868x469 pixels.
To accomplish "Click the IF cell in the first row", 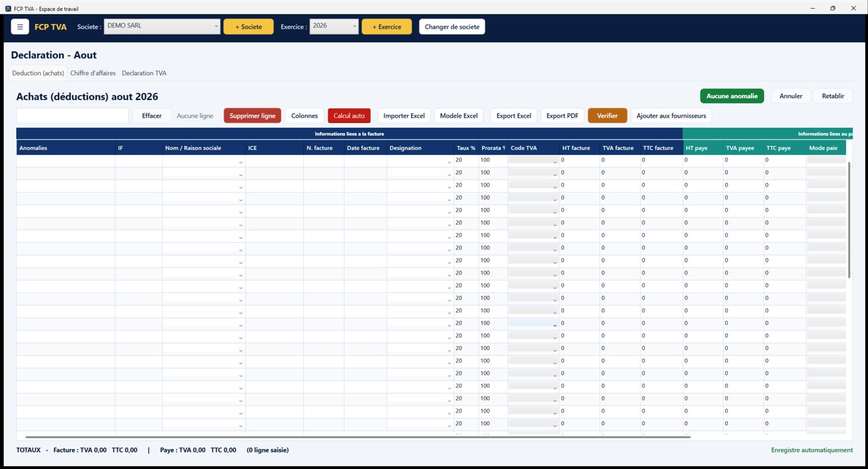I will 139,161.
